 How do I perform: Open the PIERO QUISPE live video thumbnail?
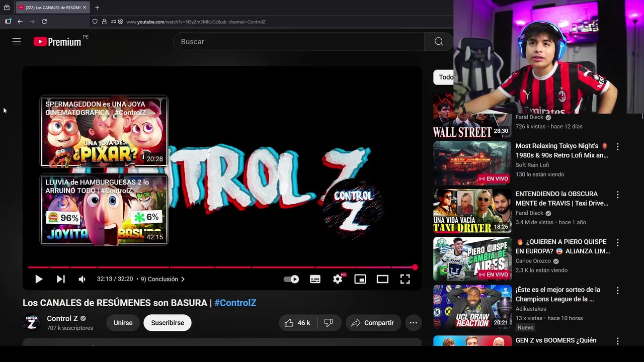(x=472, y=259)
